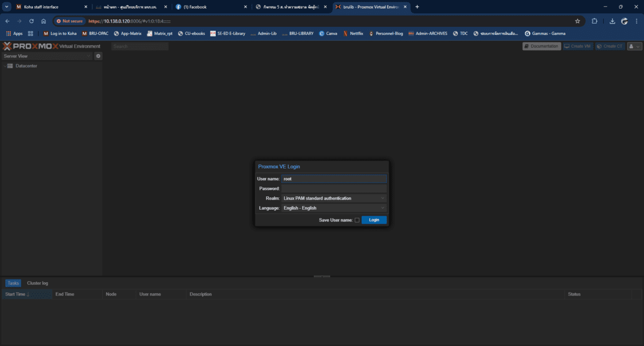Screen dimensions: 644x346
Task: Open Admin-ARCHIVES bookmark
Action: pyautogui.click(x=428, y=33)
